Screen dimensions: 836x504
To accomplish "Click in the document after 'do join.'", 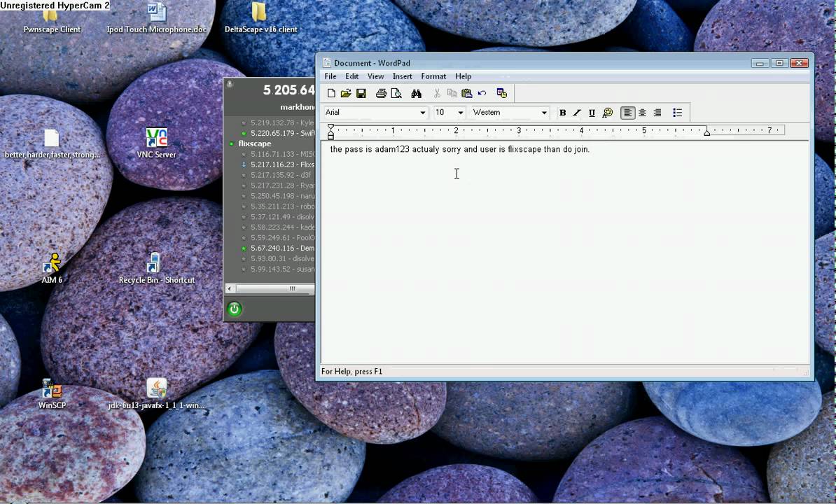I will pos(592,149).
